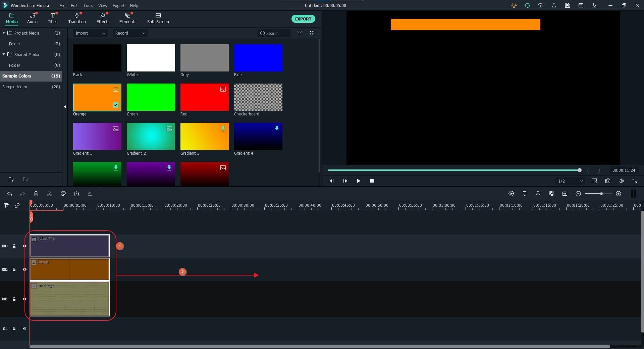Select the Red color swatch
The height and width of the screenshot is (349, 644).
[x=204, y=97]
